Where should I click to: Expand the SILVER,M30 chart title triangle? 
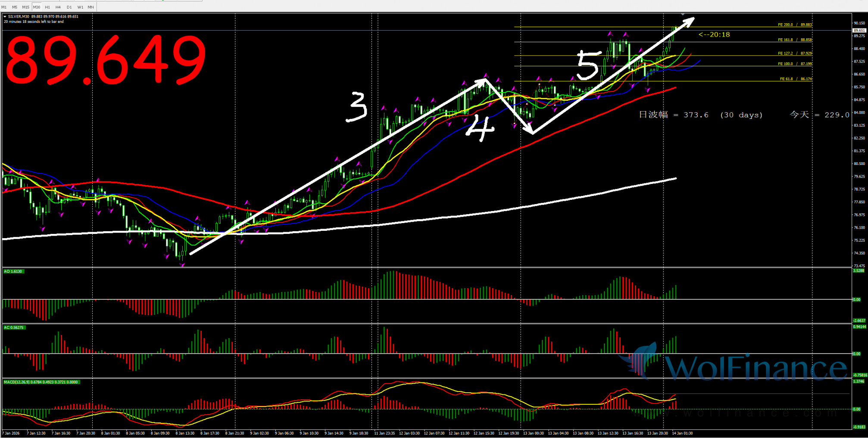click(x=5, y=17)
